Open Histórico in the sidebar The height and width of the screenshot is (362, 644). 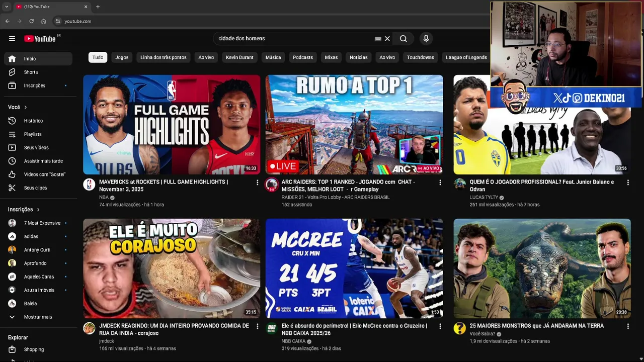tap(38, 121)
